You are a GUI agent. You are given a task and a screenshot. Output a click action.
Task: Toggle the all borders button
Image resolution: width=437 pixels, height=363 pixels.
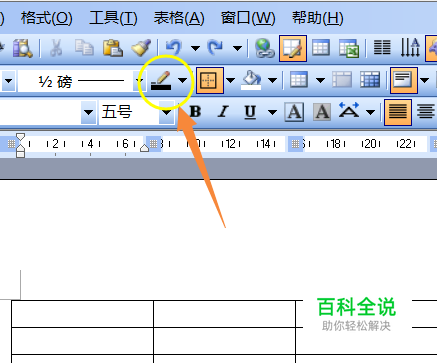(210, 80)
